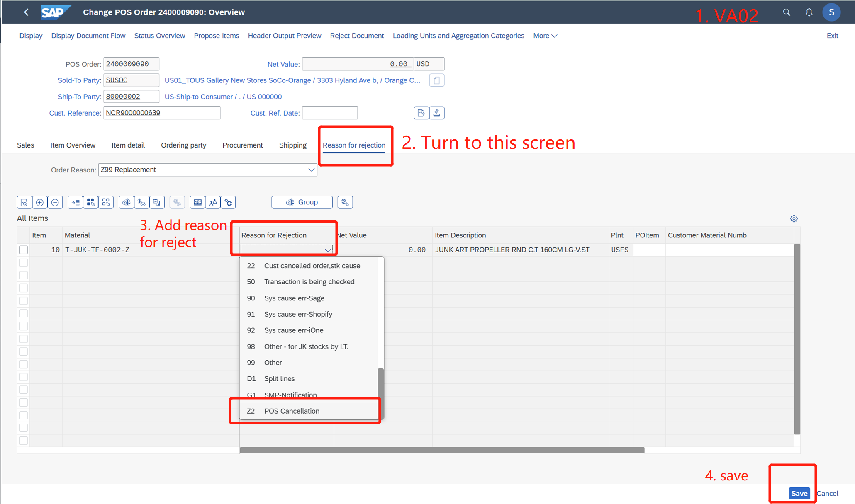Click the Group button
The image size is (855, 504).
[302, 202]
